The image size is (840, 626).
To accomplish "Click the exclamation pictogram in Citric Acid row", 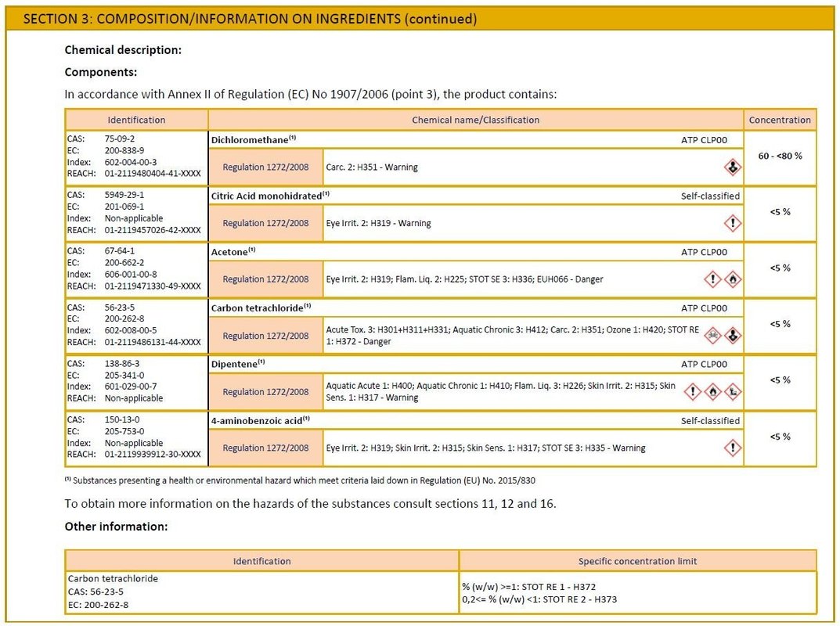I will 731,223.
